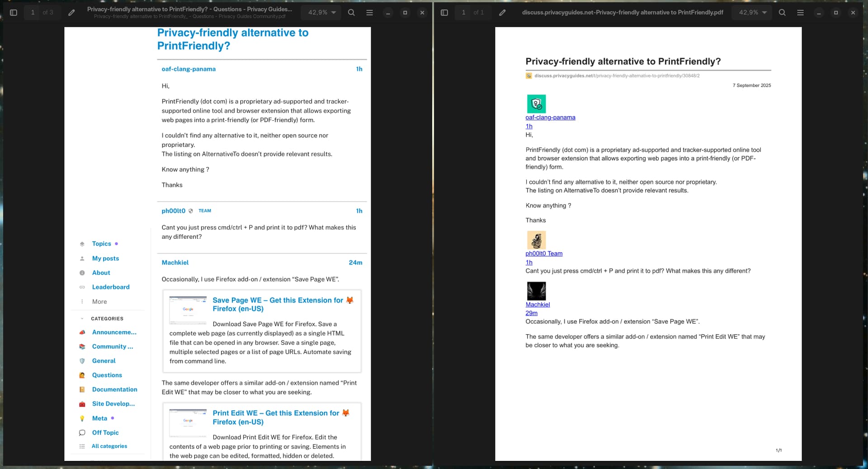The width and height of the screenshot is (868, 469).
Task: Click General category shield icon
Action: pos(82,361)
